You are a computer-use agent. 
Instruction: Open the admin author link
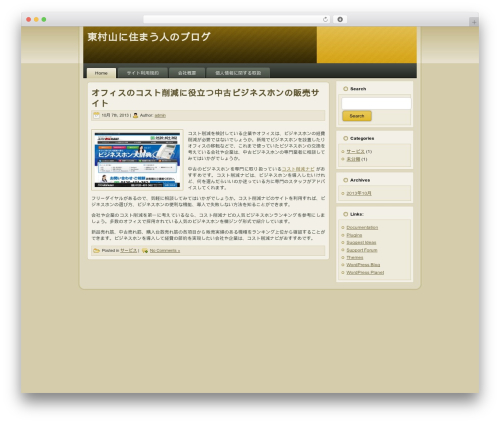coord(160,115)
